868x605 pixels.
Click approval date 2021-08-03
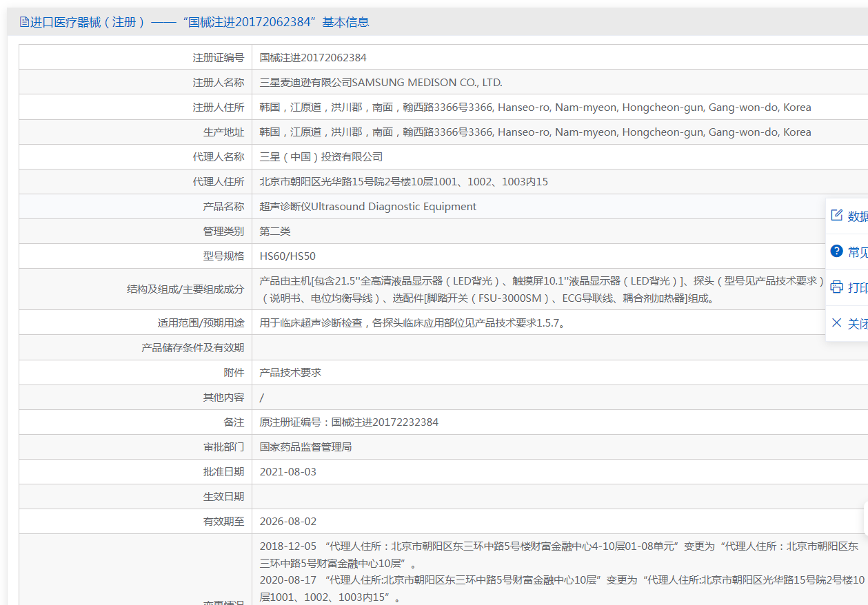click(288, 472)
